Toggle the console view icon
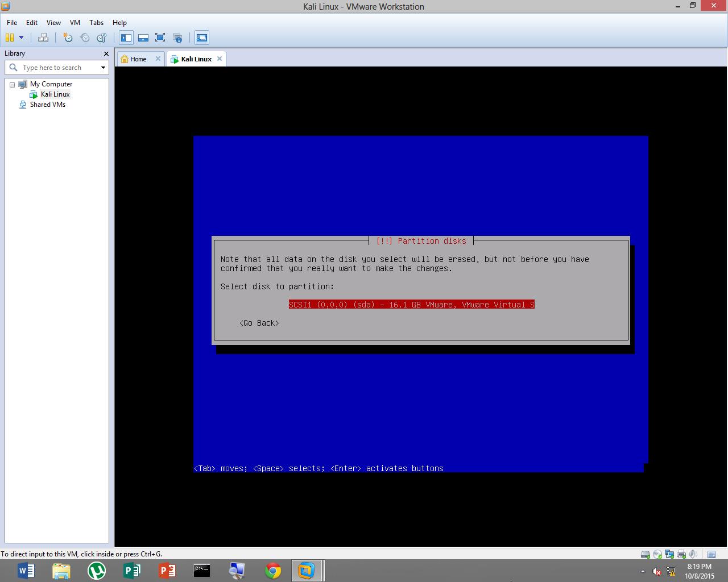The image size is (728, 582). click(x=202, y=38)
